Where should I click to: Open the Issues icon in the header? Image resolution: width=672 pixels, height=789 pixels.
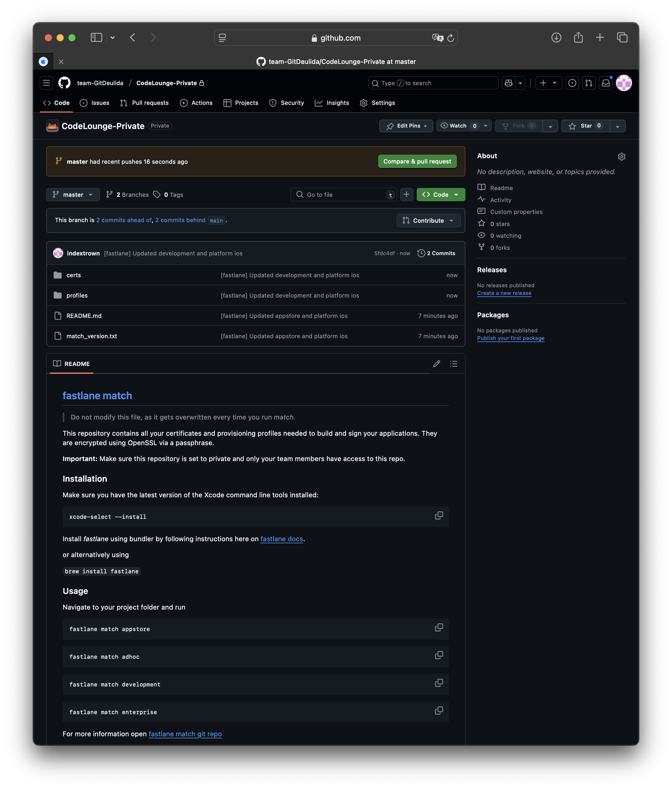(572, 83)
